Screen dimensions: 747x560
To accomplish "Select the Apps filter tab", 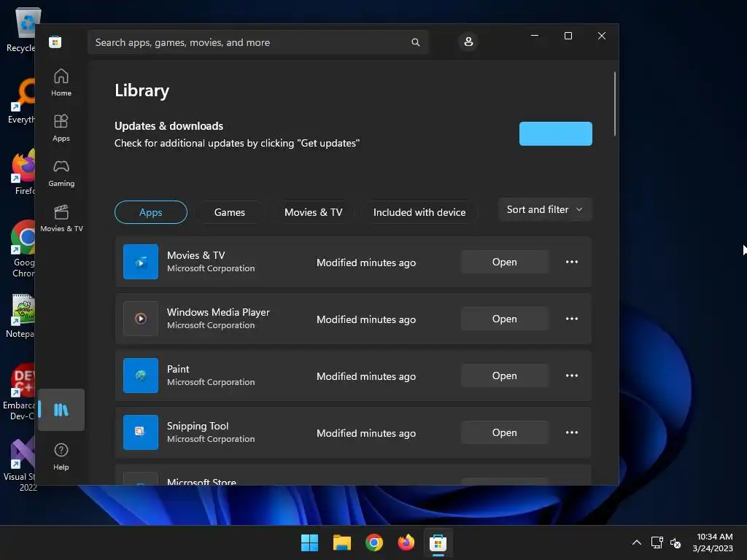I will pos(150,212).
